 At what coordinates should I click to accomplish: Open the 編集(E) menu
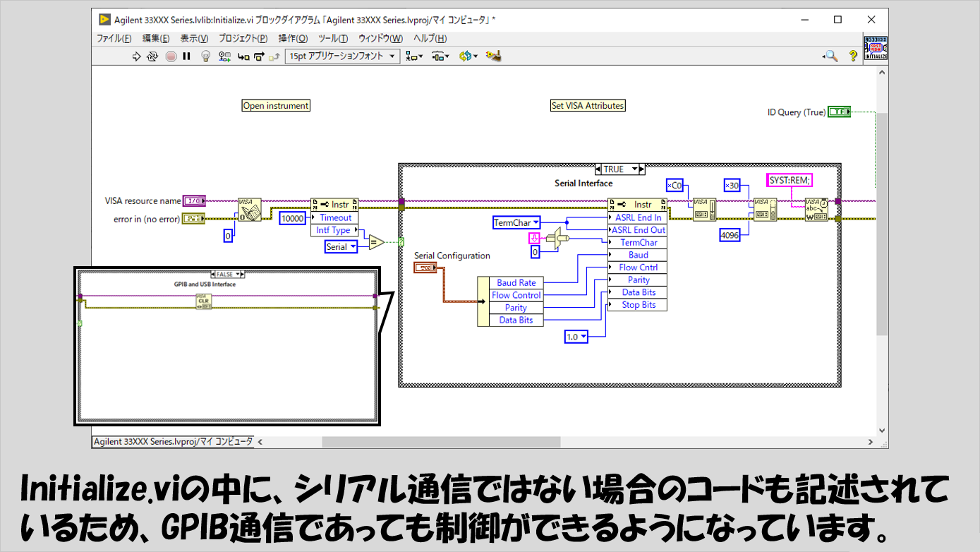pyautogui.click(x=155, y=38)
